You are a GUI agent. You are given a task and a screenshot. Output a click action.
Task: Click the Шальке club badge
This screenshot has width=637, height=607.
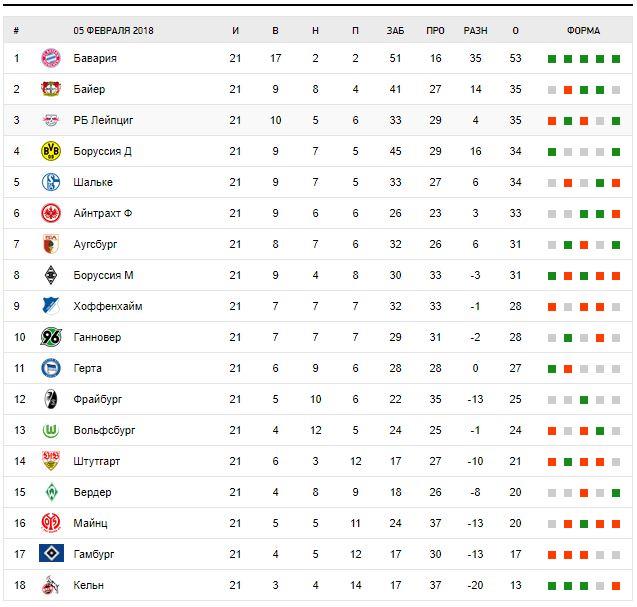(50, 182)
